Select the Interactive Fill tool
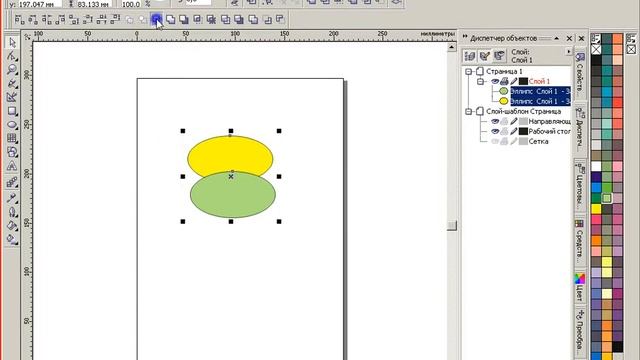This screenshot has width=640, height=360. click(12, 240)
